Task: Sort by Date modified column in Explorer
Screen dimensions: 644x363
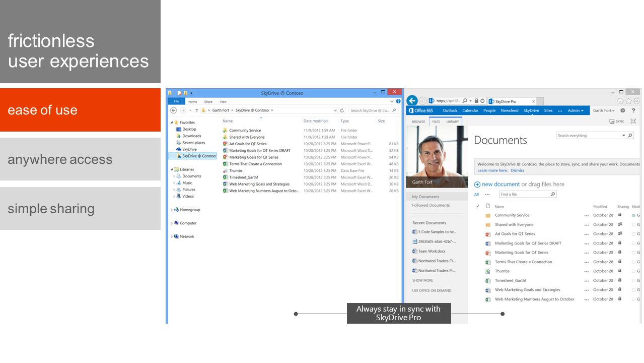Action: pos(316,121)
